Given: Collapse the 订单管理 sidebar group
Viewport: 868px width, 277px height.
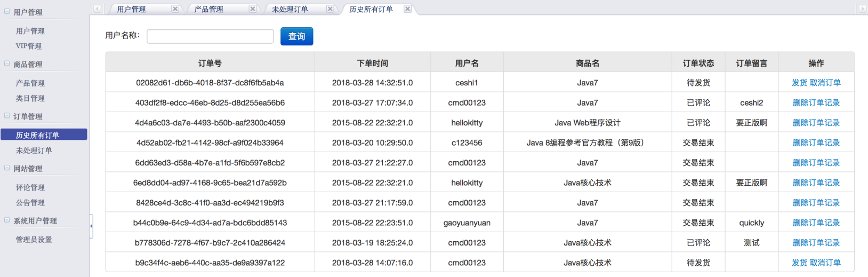Looking at the screenshot, I should [x=7, y=116].
